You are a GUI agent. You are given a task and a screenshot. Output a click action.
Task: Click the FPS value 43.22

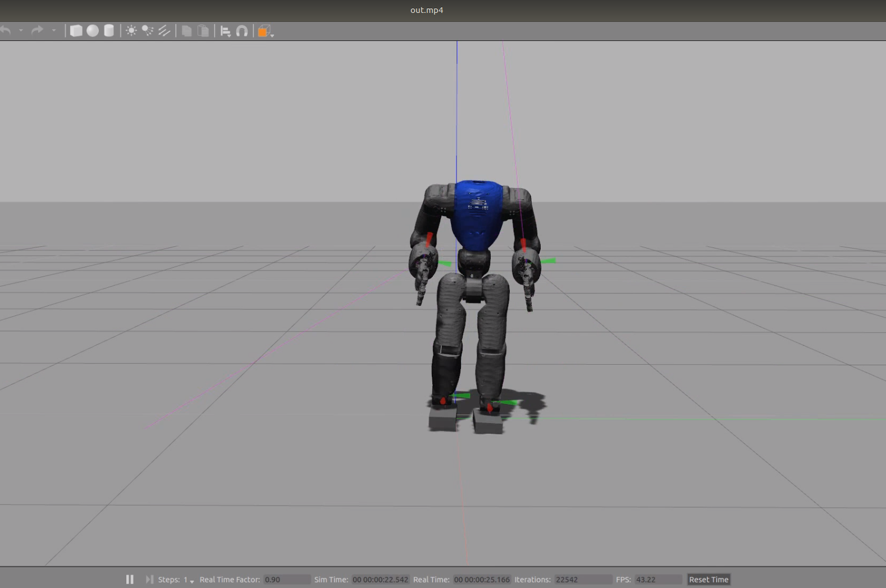[x=658, y=580]
